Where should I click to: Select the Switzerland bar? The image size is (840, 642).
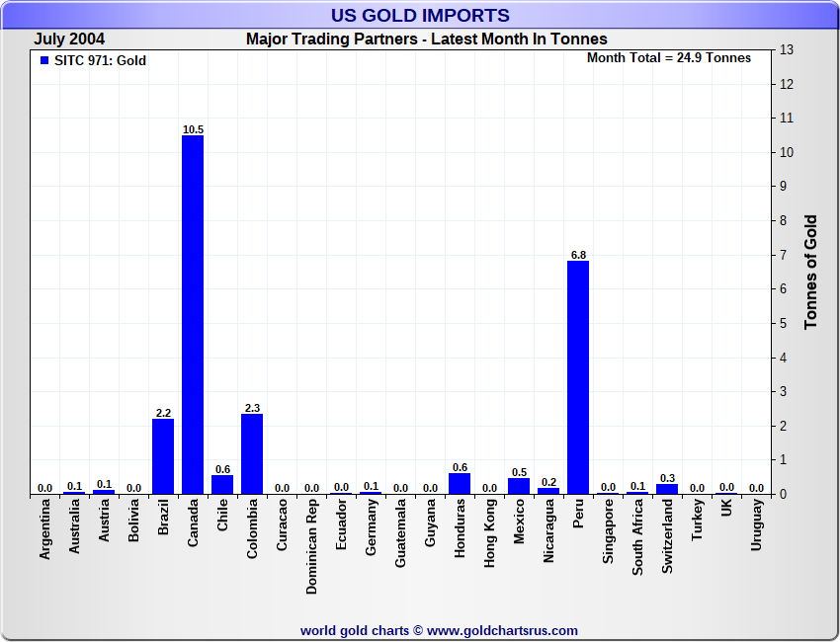coord(667,489)
